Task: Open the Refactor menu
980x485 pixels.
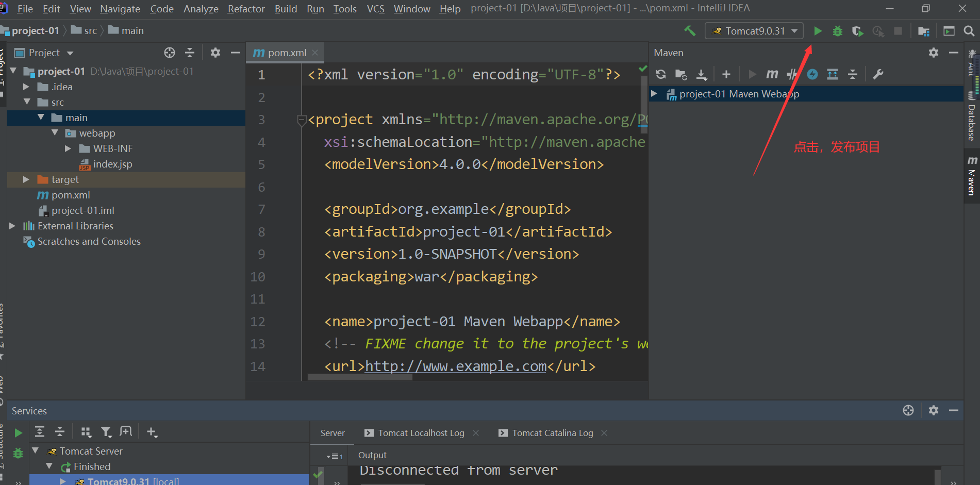Action: pos(246,9)
